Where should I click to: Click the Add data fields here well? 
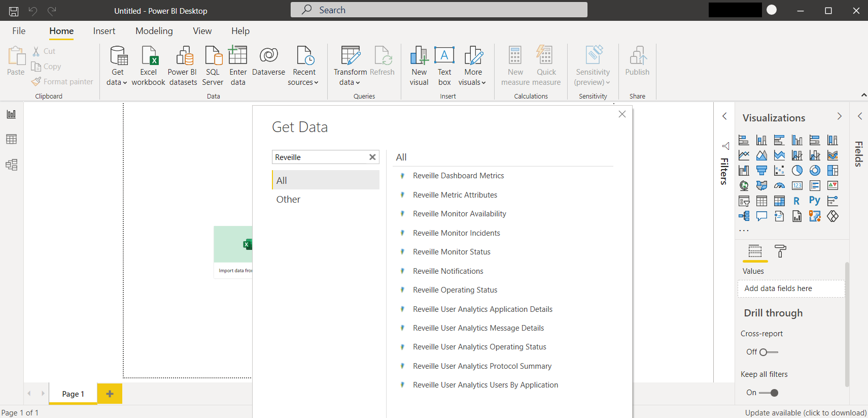click(791, 288)
